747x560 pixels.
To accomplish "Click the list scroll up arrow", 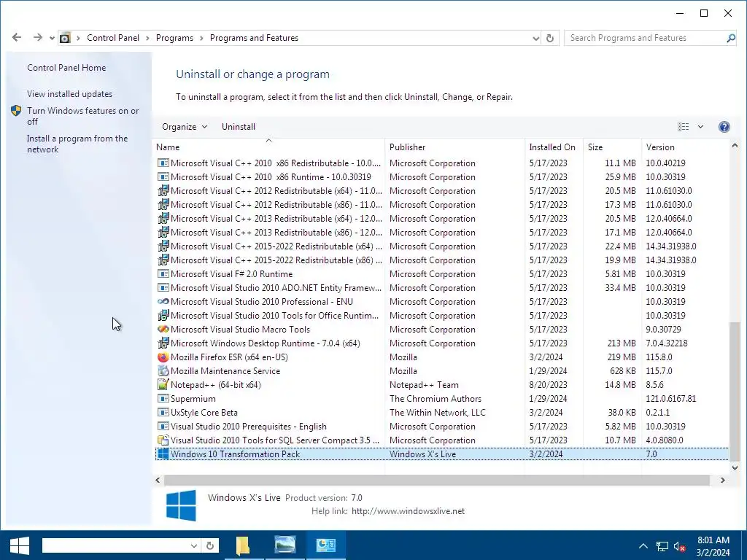I will coord(735,146).
